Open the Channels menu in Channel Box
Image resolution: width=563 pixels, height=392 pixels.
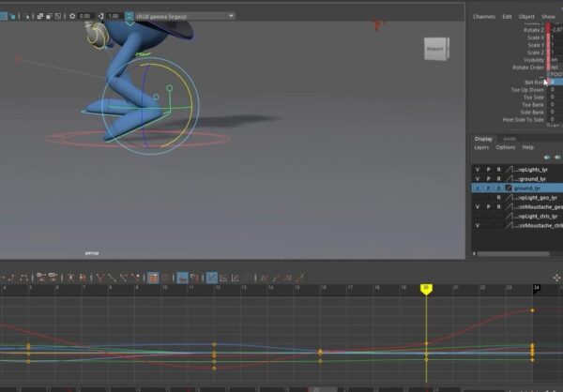[x=483, y=16]
